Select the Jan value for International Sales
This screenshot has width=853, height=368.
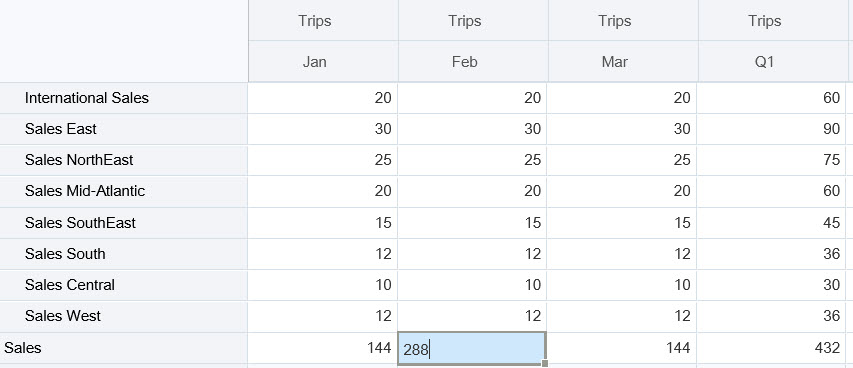point(323,98)
